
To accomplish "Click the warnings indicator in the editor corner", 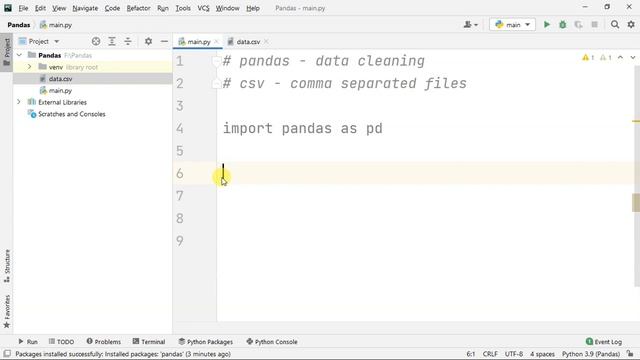I will click(597, 58).
